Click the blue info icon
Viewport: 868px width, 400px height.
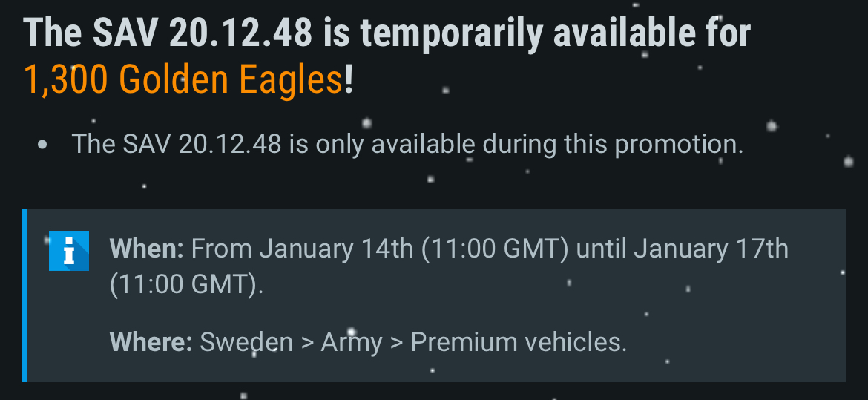[x=68, y=250]
